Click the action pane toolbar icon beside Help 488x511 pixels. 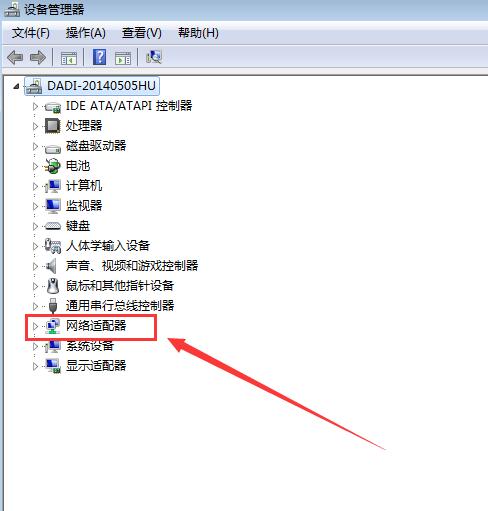(123, 58)
